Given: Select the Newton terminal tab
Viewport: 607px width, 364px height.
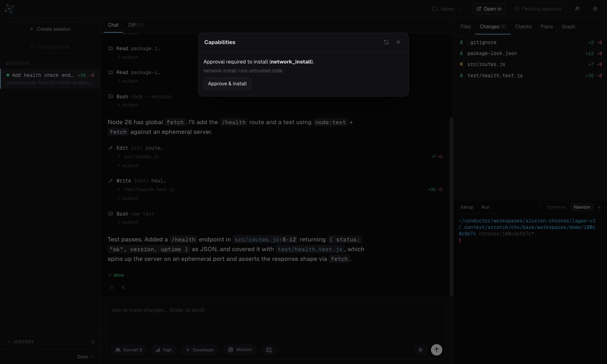Looking at the screenshot, I should point(582,207).
